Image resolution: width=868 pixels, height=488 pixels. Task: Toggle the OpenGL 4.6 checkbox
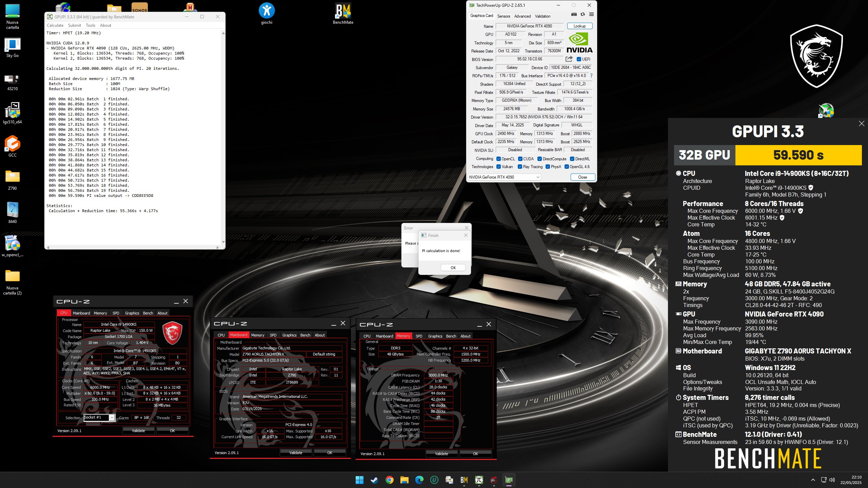click(x=567, y=167)
